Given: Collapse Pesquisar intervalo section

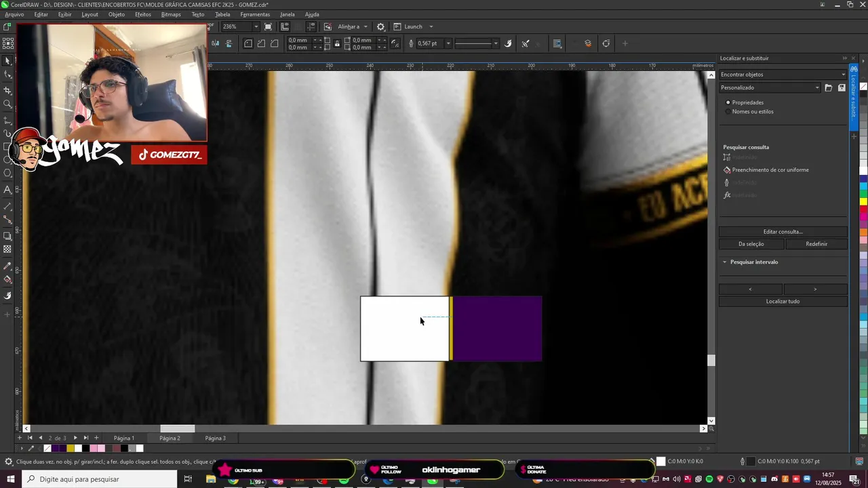Looking at the screenshot, I should (x=724, y=262).
